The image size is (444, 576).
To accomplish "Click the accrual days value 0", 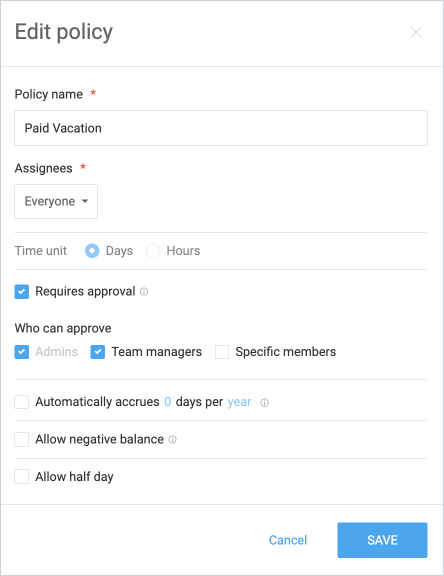I will tap(167, 402).
